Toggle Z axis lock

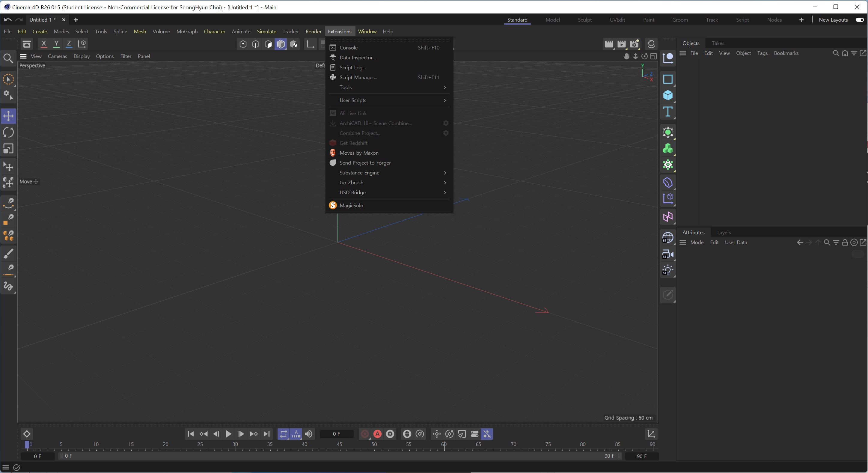click(69, 44)
